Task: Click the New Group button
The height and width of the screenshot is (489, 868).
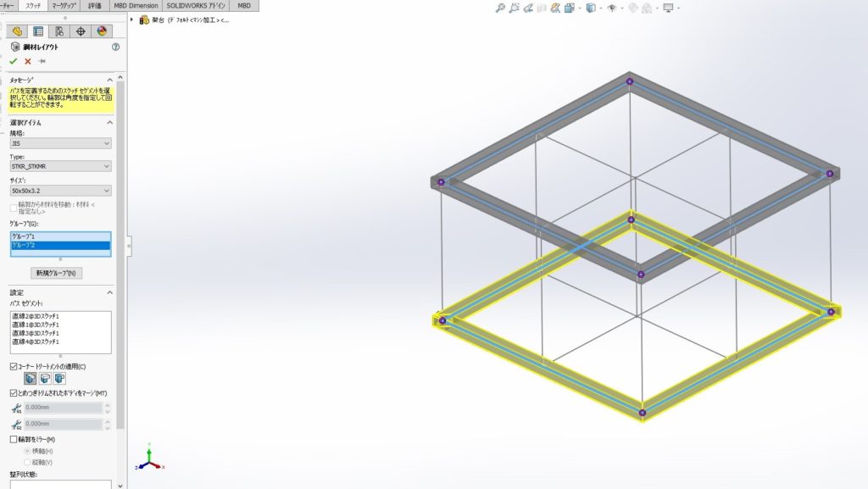Action: (57, 273)
